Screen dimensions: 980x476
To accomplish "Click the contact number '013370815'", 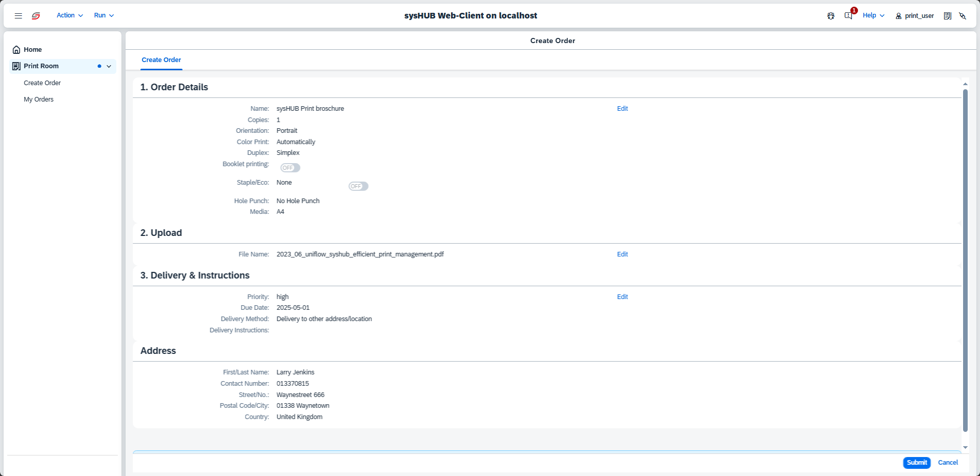I will point(293,384).
